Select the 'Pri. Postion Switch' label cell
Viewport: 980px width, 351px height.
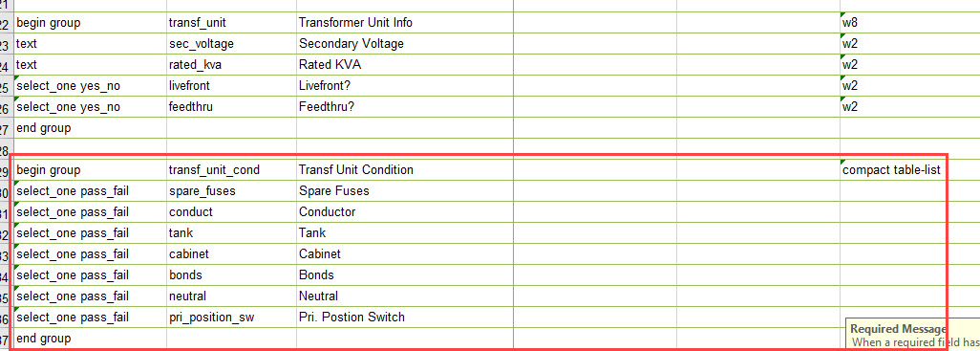point(404,318)
